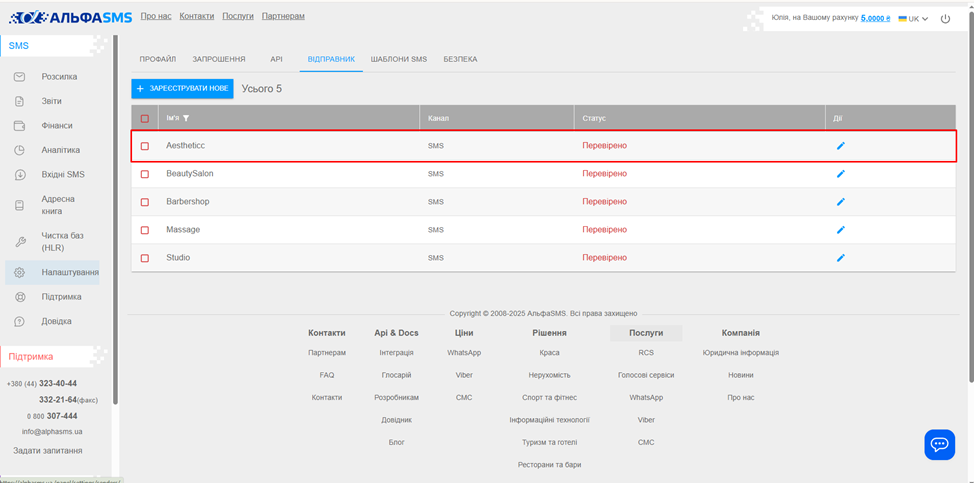Viewport: 974px width, 483px height.
Task: Open Розсилка via envelope icon in sidebar
Action: click(x=19, y=77)
